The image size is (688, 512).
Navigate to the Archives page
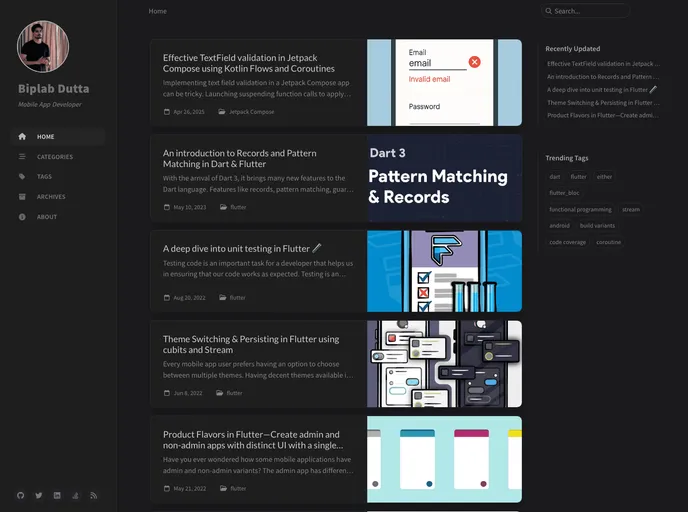coord(51,197)
